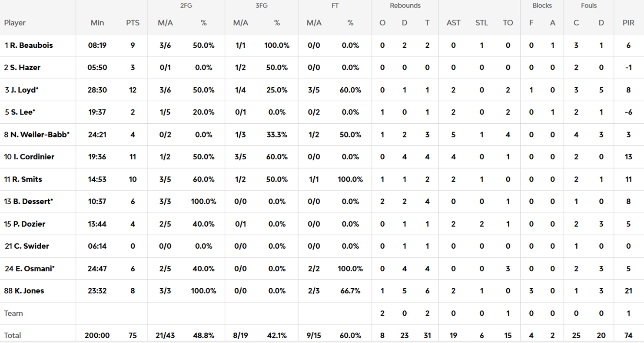Click the Min column header

coord(97,23)
